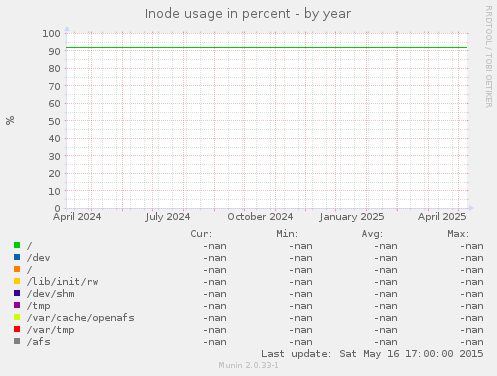
Task: Click the red /var/tmp legend swatch
Action: tap(17, 329)
